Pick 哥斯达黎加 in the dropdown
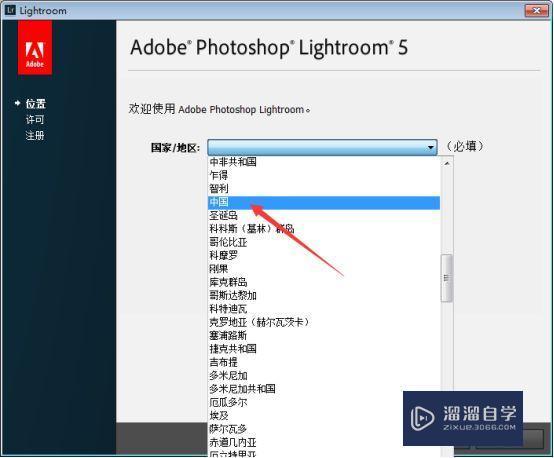This screenshot has height=458, width=554. tap(324, 296)
